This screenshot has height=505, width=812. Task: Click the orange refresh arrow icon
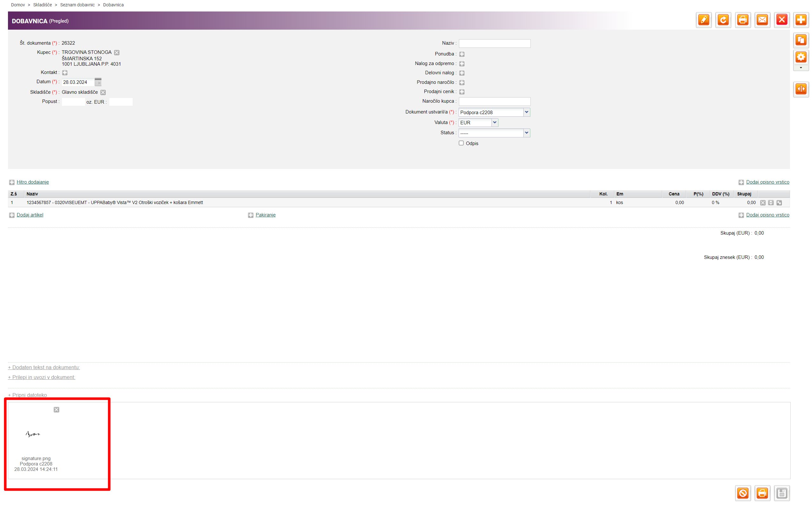click(x=723, y=20)
